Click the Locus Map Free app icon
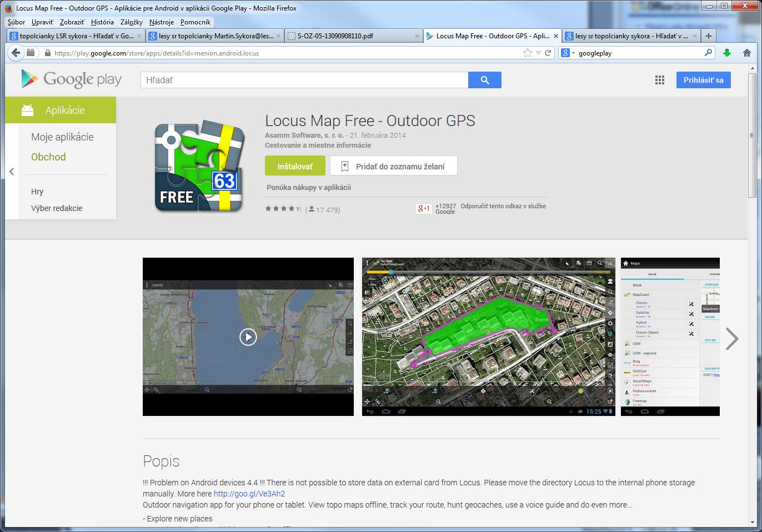 pyautogui.click(x=199, y=165)
